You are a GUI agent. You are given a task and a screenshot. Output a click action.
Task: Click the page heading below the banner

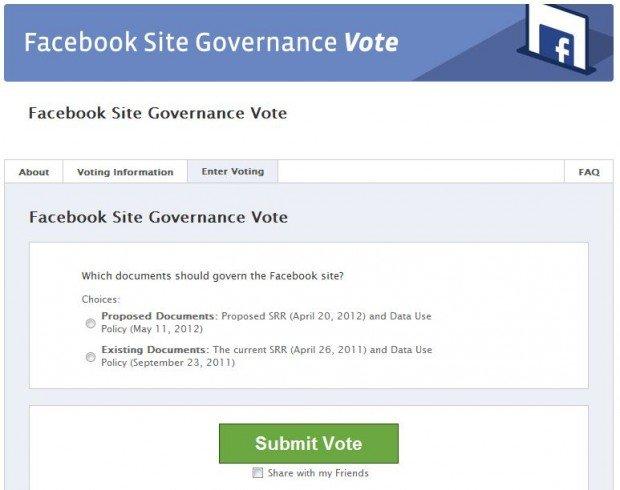pos(158,113)
